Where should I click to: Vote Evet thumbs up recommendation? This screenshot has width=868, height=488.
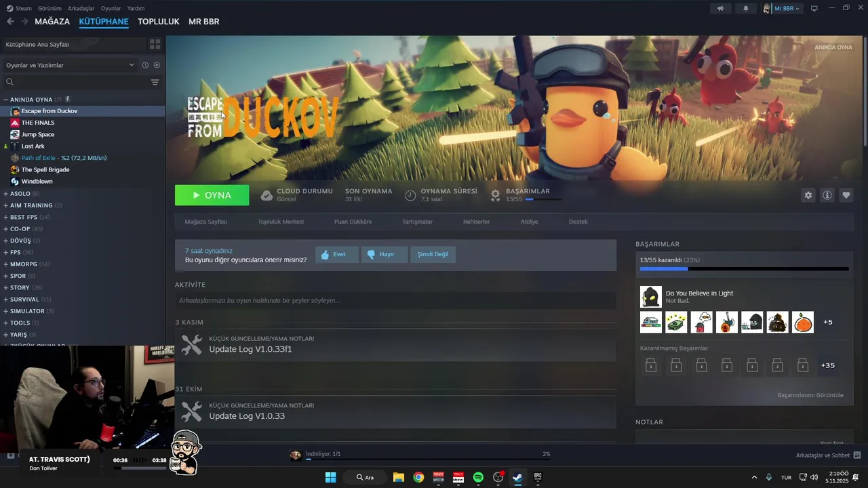(x=337, y=254)
